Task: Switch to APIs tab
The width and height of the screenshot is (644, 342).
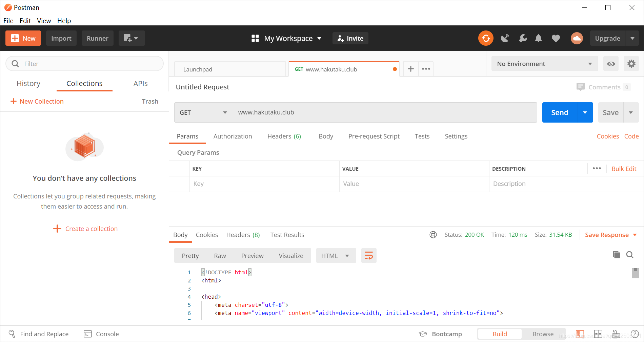Action: 140,83
